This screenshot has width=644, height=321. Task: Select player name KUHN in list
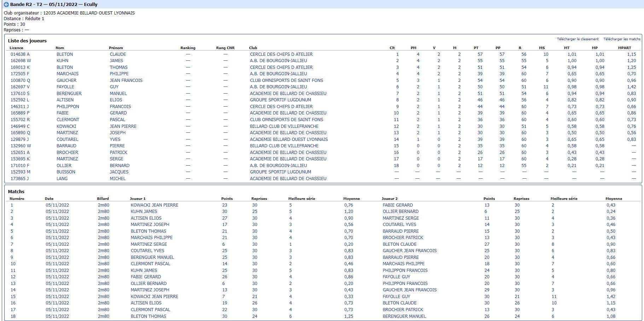click(63, 61)
